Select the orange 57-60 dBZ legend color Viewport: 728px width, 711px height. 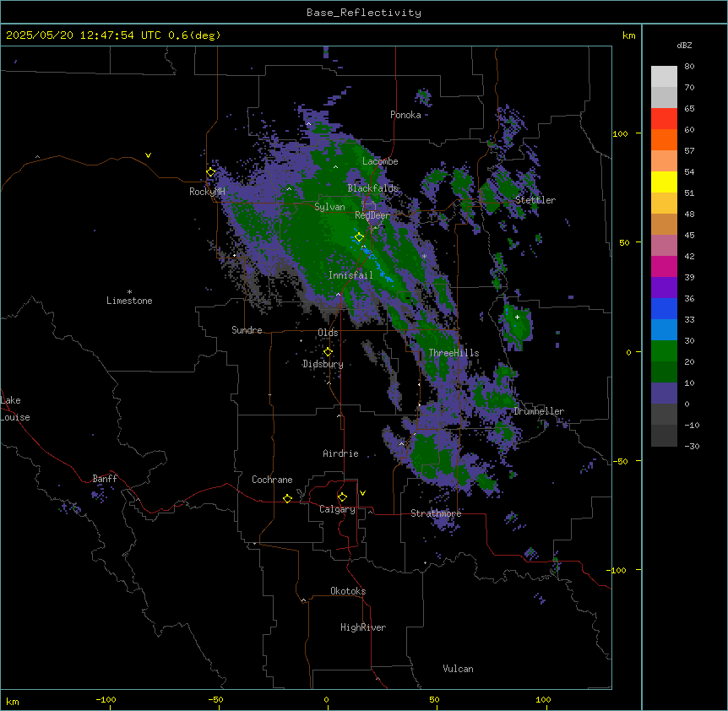[664, 139]
